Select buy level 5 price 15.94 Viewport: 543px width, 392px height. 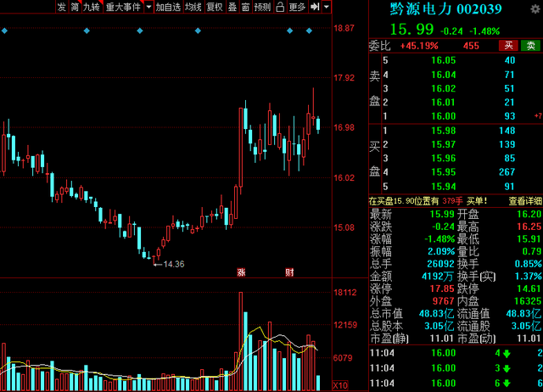[443, 187]
